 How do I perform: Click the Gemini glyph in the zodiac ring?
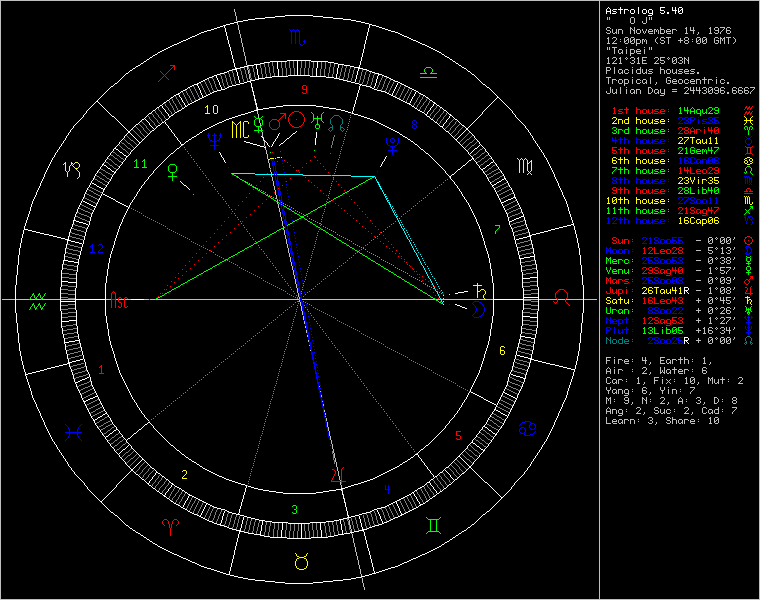pos(433,525)
